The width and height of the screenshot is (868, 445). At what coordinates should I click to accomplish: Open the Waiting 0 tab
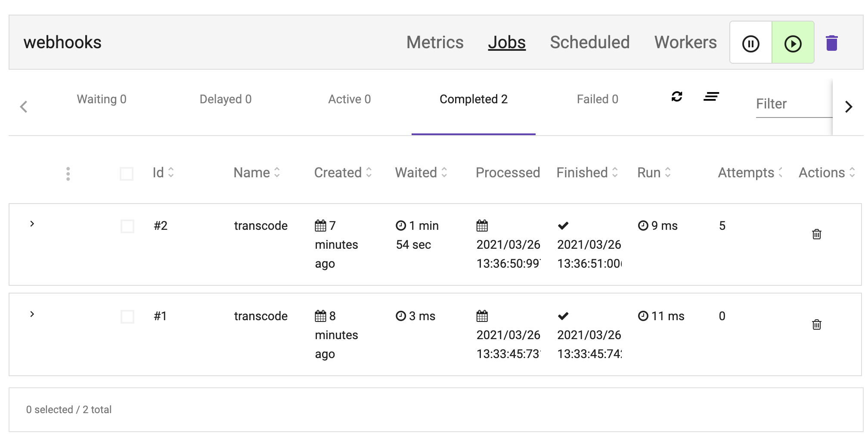pos(102,99)
